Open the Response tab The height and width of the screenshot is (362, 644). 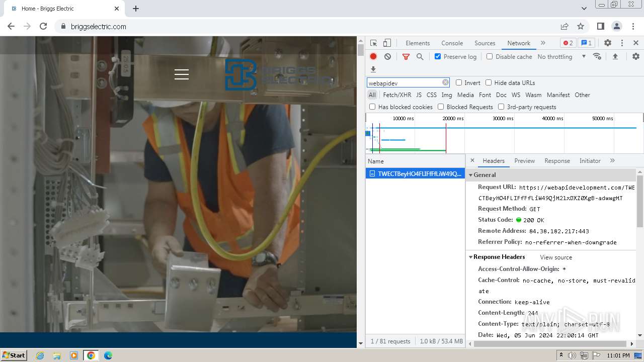coord(557,161)
